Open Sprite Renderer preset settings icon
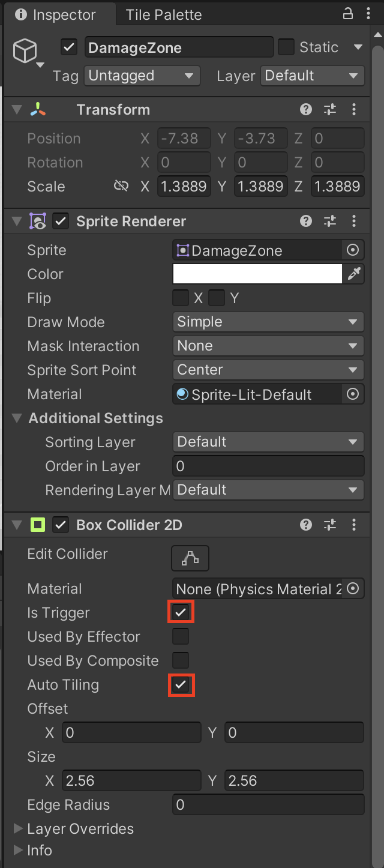This screenshot has height=868, width=384. [330, 222]
